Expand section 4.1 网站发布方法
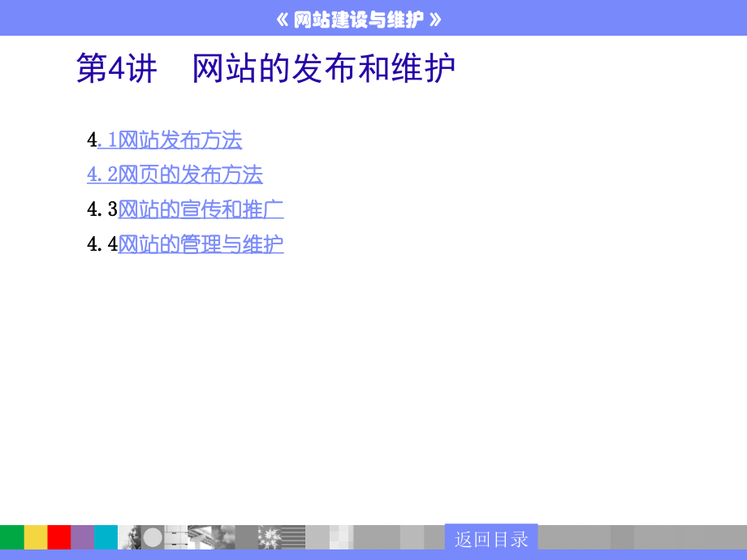The height and width of the screenshot is (560, 747). click(166, 140)
